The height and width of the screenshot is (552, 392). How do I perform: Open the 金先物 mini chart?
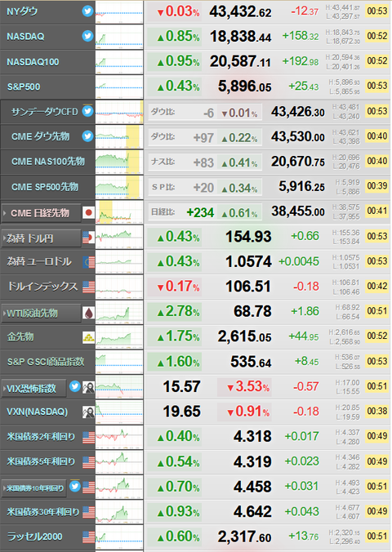(119, 337)
